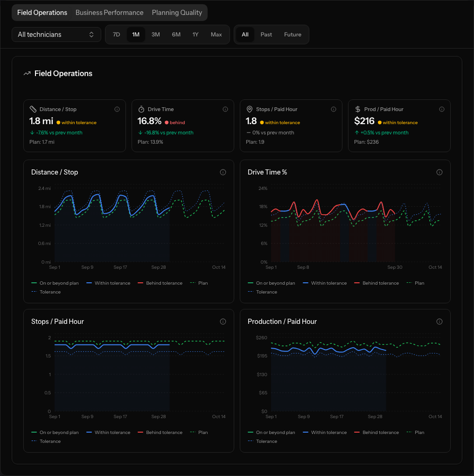
Task: Set time range to 7D
Action: (x=116, y=35)
